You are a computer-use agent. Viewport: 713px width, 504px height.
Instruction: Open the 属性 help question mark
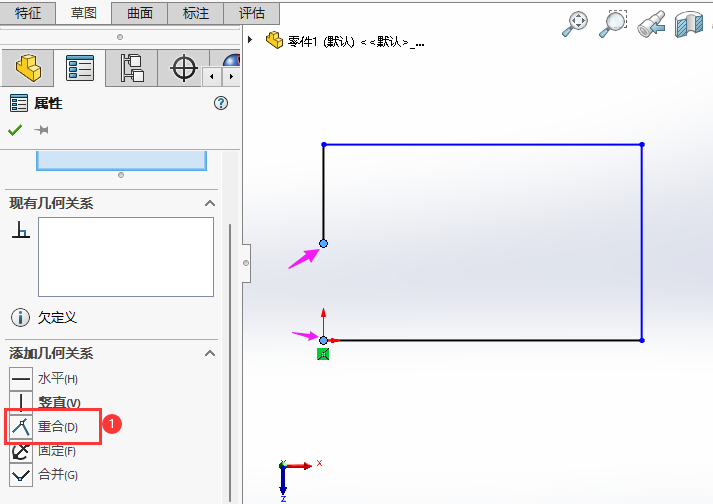point(221,103)
